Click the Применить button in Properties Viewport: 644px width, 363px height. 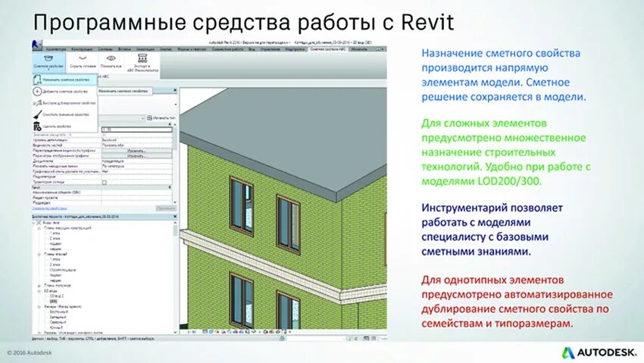[x=166, y=208]
